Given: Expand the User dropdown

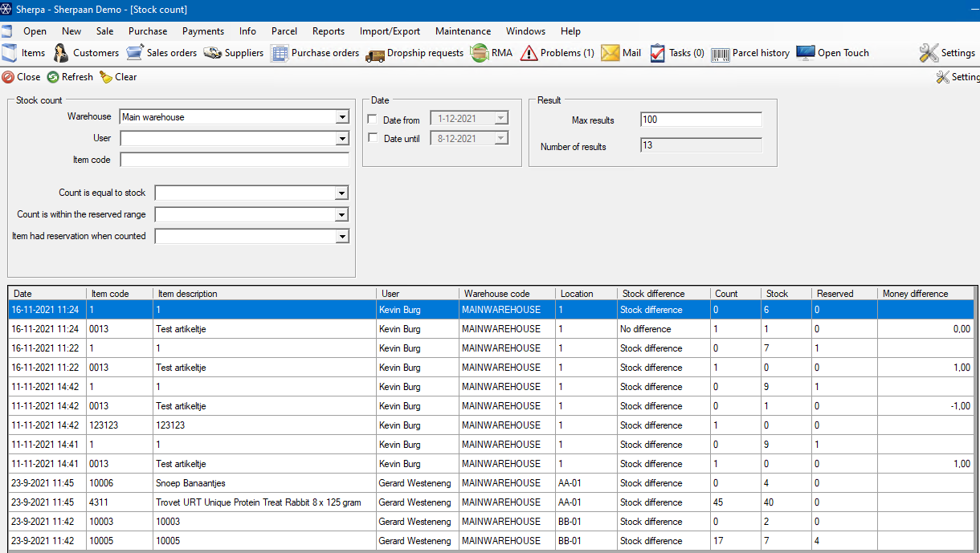Looking at the screenshot, I should (342, 138).
